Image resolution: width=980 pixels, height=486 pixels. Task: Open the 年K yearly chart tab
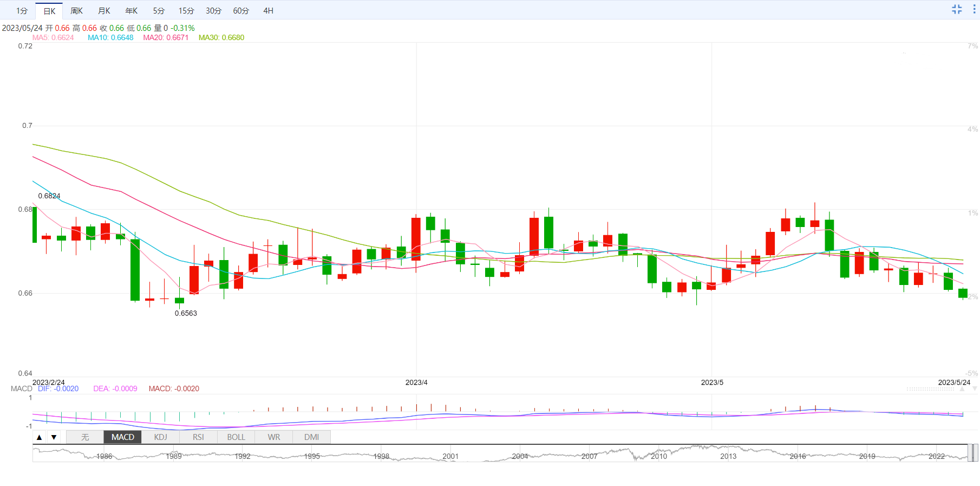pyautogui.click(x=132, y=11)
